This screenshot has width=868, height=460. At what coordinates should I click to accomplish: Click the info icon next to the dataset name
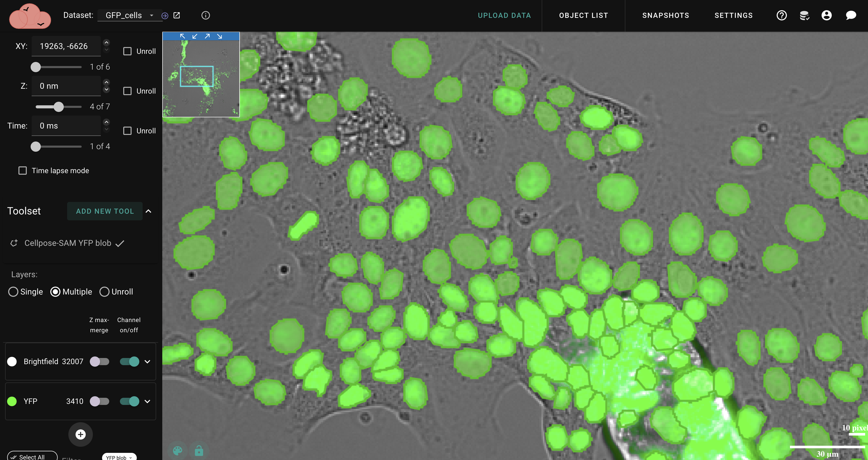pyautogui.click(x=206, y=15)
